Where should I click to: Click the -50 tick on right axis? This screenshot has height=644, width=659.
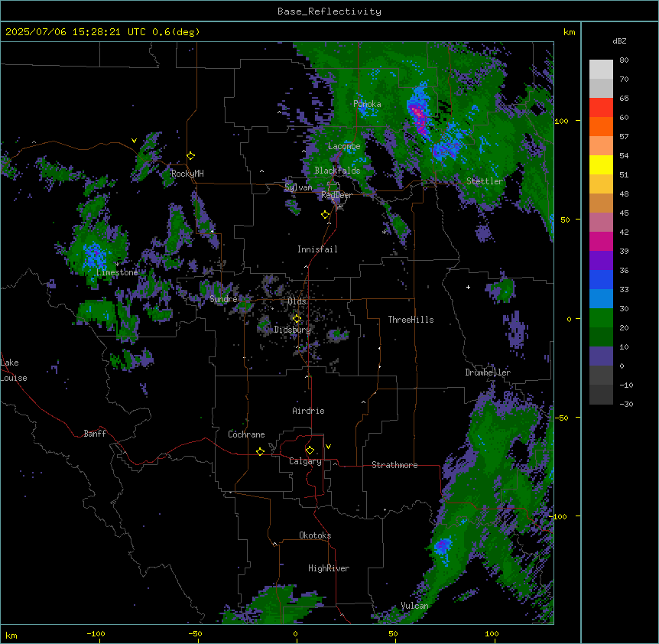pyautogui.click(x=562, y=418)
